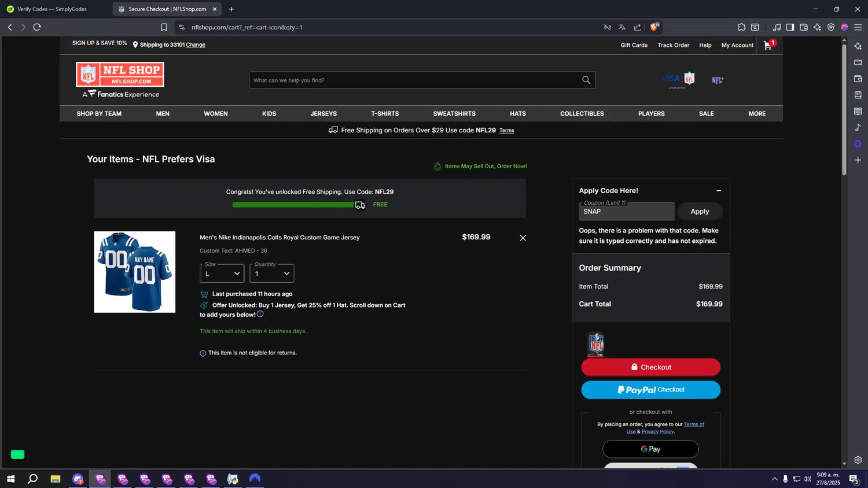Open File Explorer from taskbar

point(56,479)
